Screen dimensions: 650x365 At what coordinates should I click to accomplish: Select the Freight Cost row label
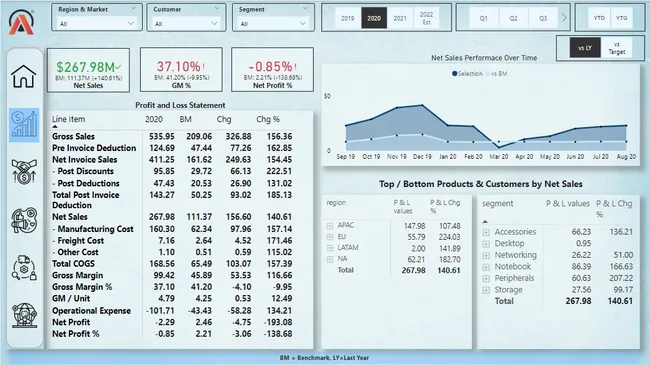78,241
